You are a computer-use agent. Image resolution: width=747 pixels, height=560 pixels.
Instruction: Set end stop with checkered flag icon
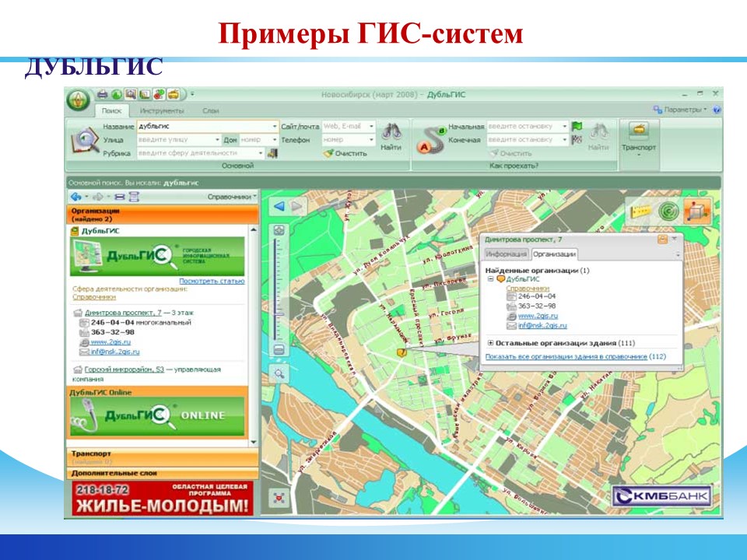pyautogui.click(x=577, y=139)
